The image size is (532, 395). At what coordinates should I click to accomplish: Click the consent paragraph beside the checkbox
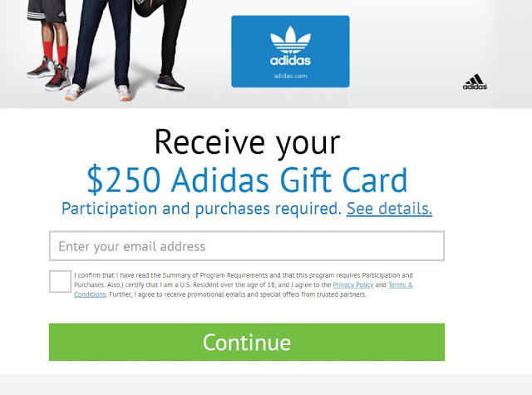coord(244,284)
